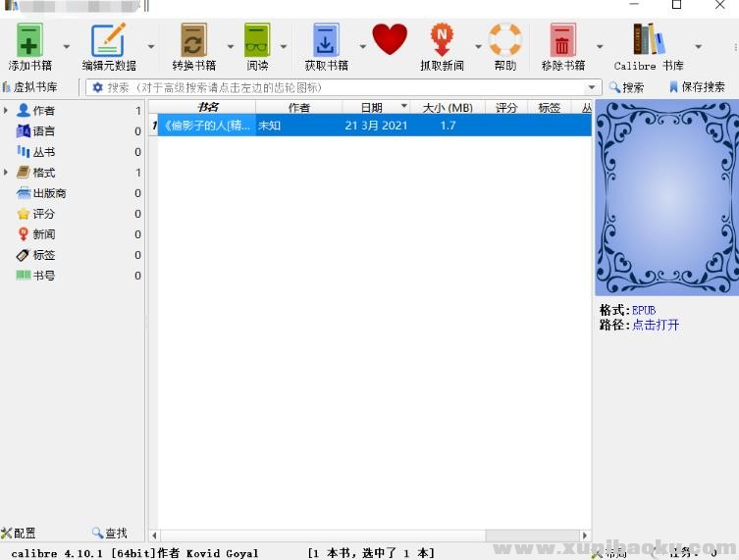Open the 阅读 (Read) viewer icon
The image size is (739, 560).
point(257,41)
